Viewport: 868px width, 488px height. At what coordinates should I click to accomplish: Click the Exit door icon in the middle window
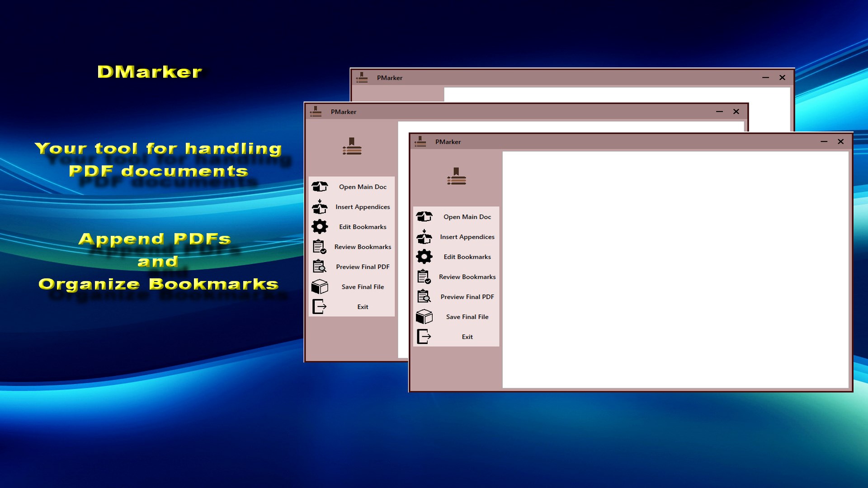320,307
